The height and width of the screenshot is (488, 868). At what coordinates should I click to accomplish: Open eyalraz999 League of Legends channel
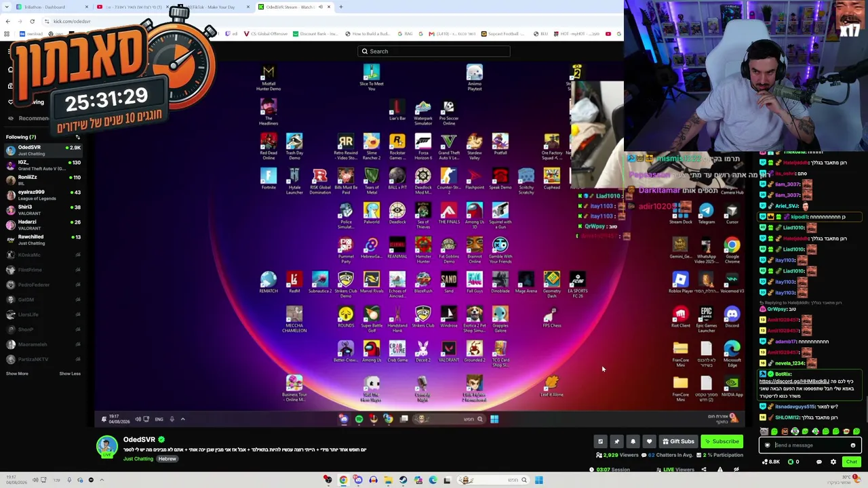[43, 195]
